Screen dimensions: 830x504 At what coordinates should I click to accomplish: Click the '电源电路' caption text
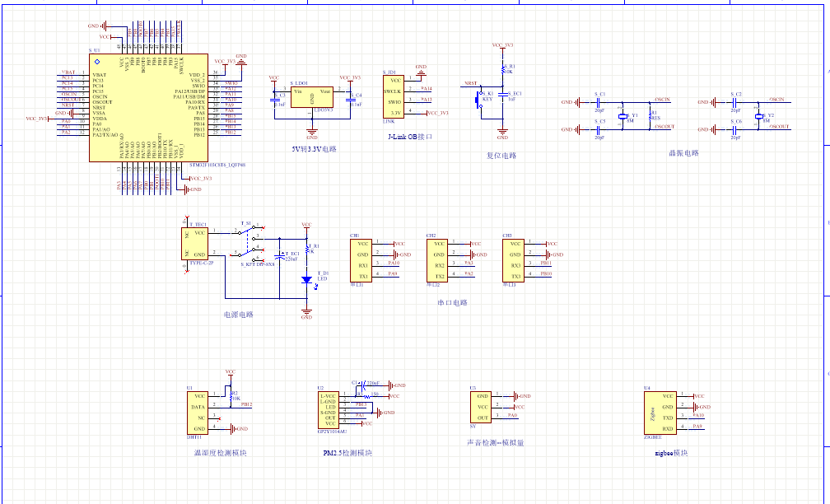[x=238, y=315]
